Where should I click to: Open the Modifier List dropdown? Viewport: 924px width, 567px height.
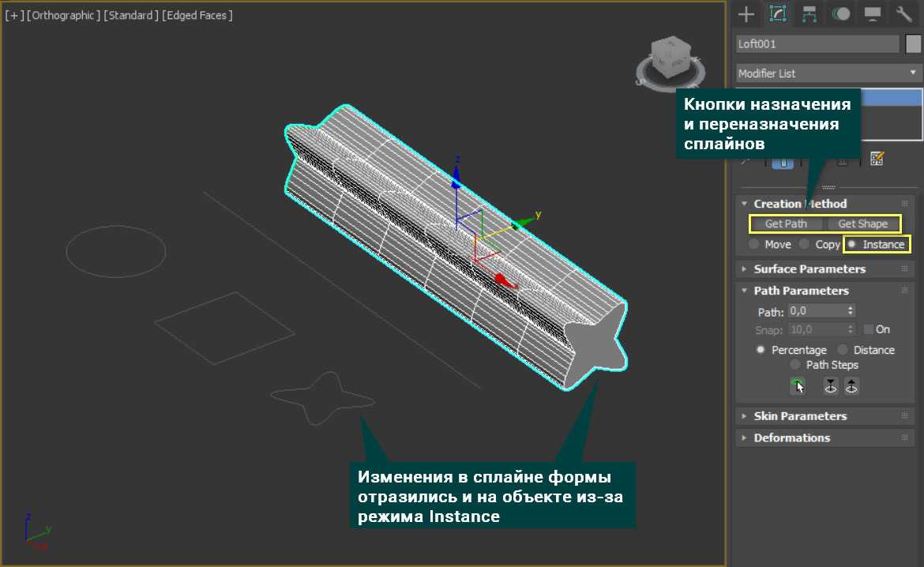(x=829, y=73)
